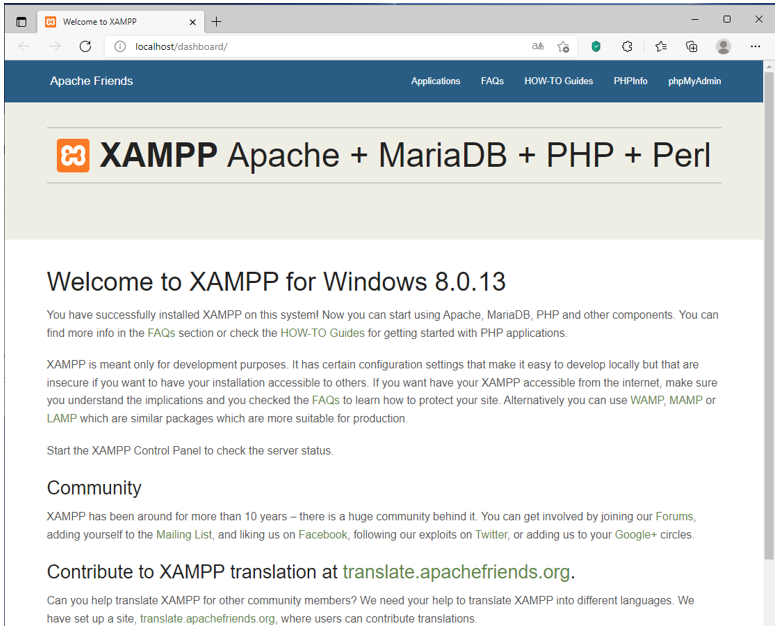Open the WAMP link
This screenshot has height=630, width=779.
click(x=647, y=400)
